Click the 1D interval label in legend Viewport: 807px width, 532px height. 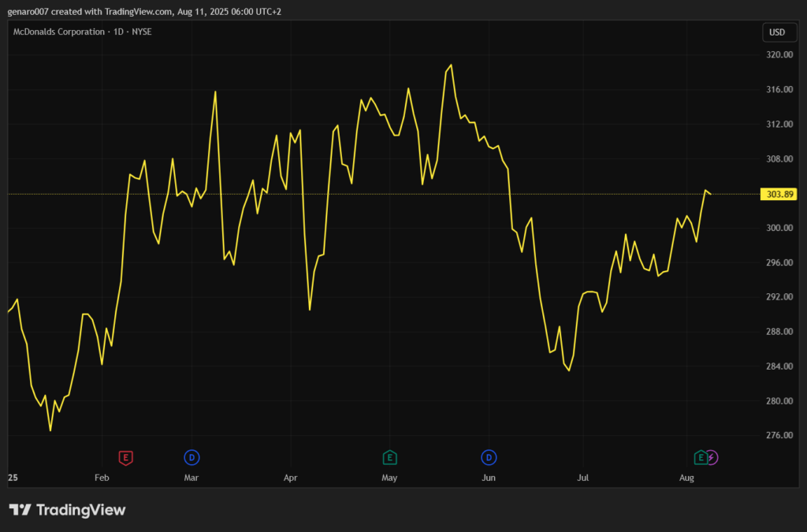[118, 32]
